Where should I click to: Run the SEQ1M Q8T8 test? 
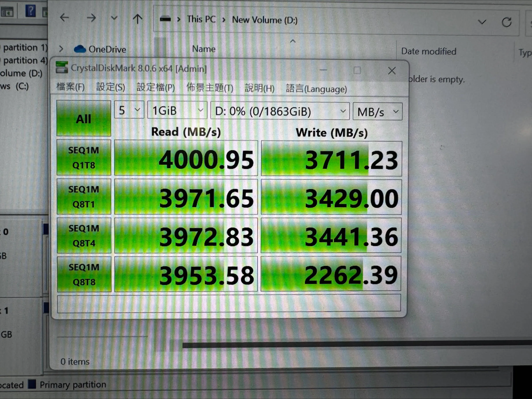84,274
